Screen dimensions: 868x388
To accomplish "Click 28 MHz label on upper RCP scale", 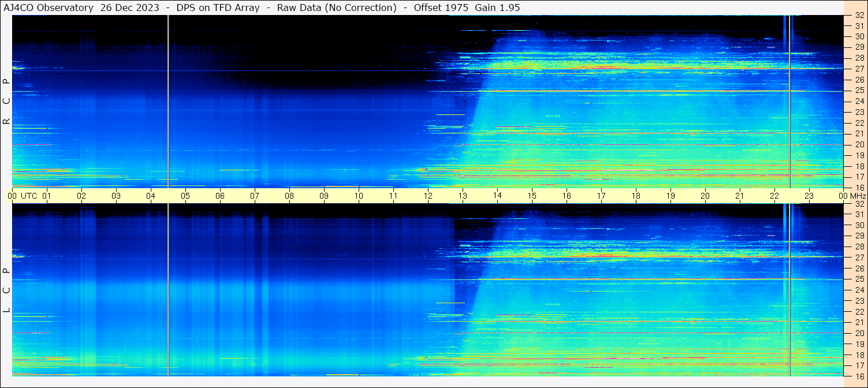I will click(x=859, y=58).
